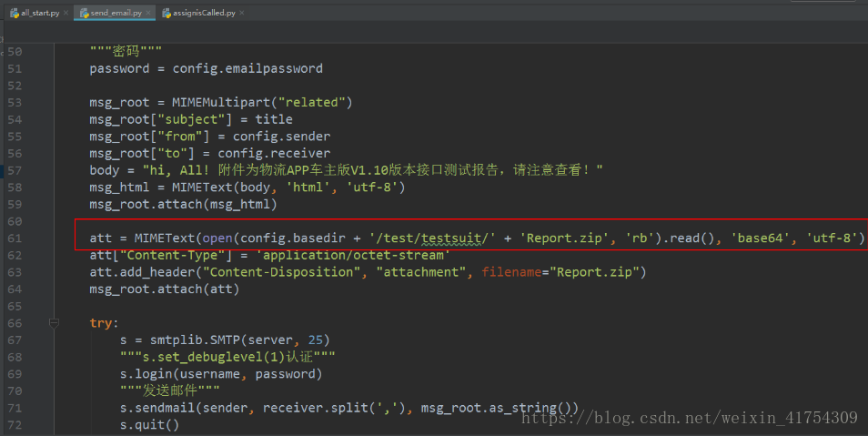Click the Python file icon on assignisCalled.py tab

coord(167,13)
